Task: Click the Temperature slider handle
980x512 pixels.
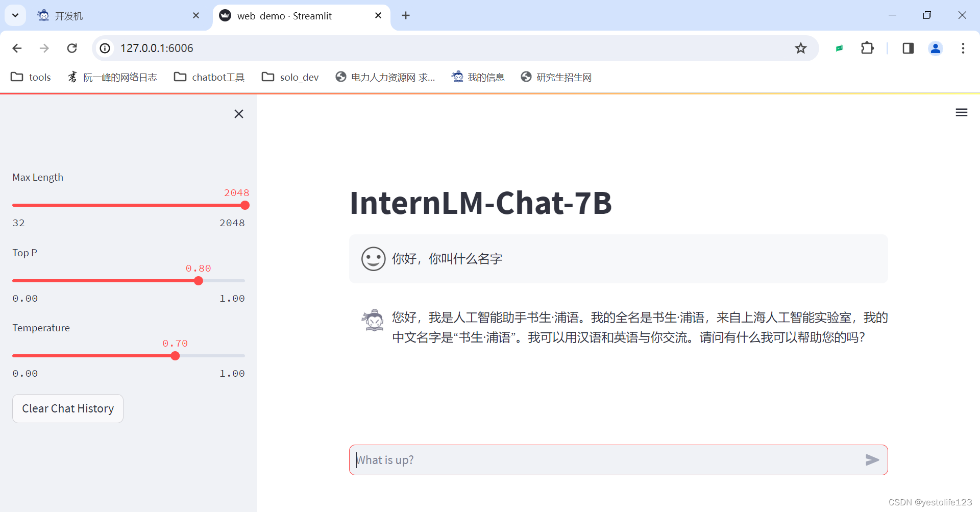Action: [x=175, y=356]
